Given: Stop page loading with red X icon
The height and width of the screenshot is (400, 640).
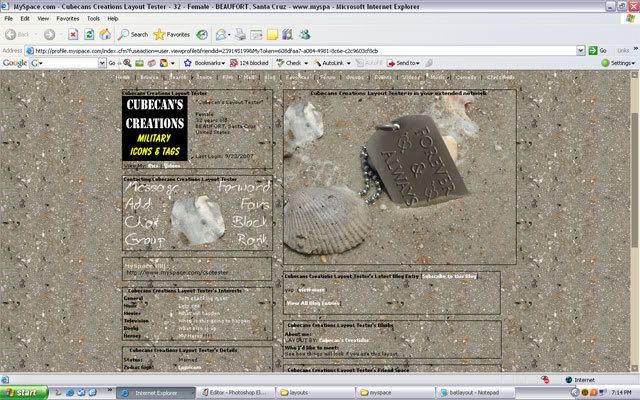Looking at the screenshot, I should click(73, 35).
